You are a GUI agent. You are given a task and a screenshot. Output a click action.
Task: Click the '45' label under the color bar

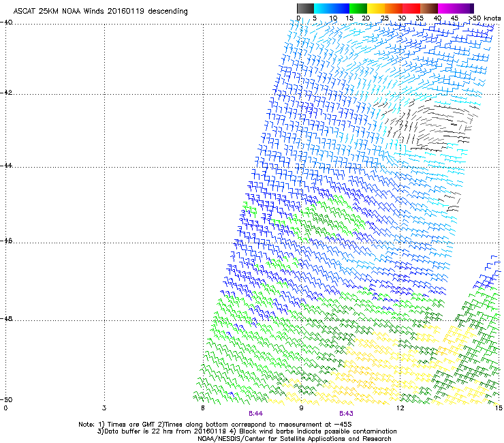454,18
